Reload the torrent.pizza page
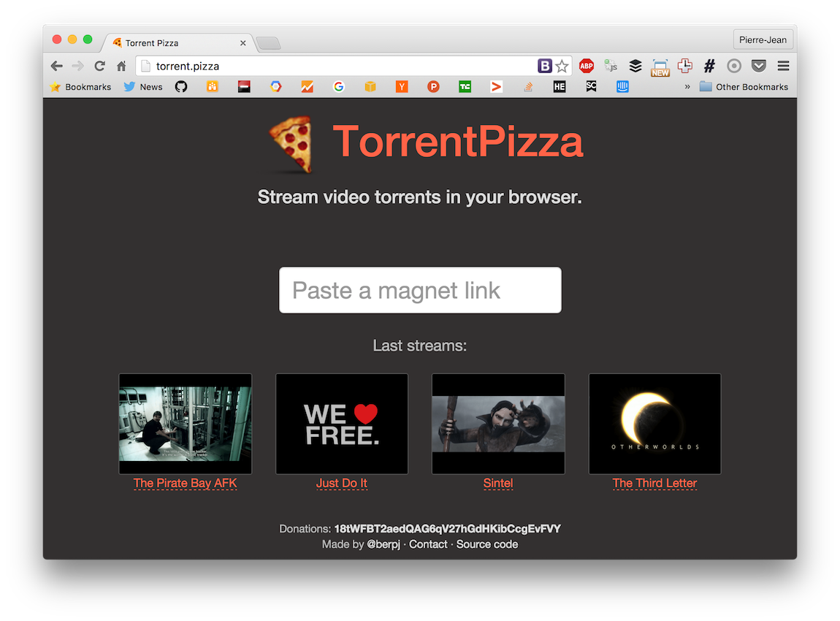Image resolution: width=840 pixels, height=621 pixels. [99, 66]
